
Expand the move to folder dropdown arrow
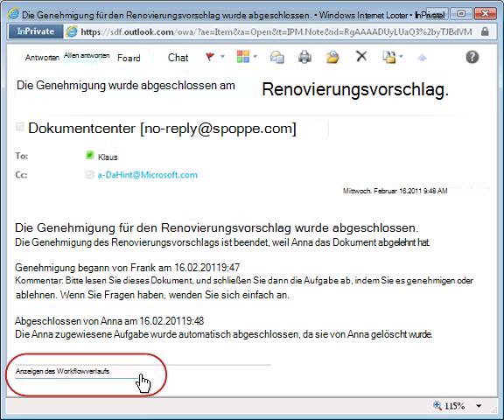point(401,57)
